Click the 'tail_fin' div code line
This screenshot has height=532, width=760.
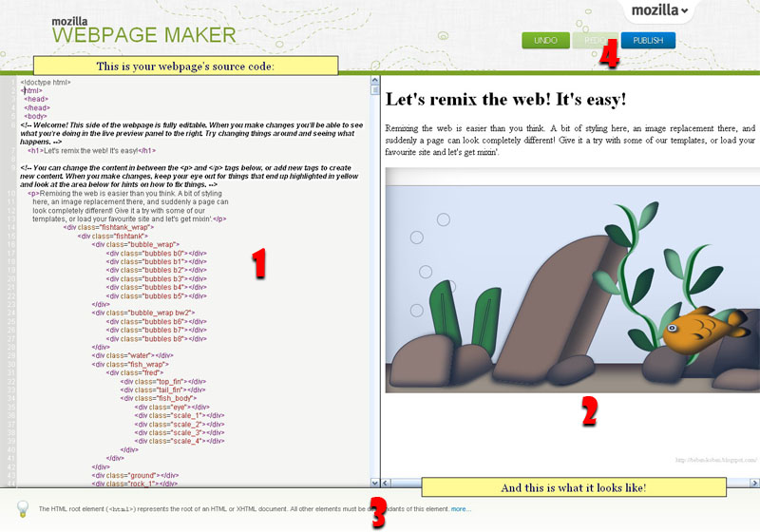tap(162, 390)
